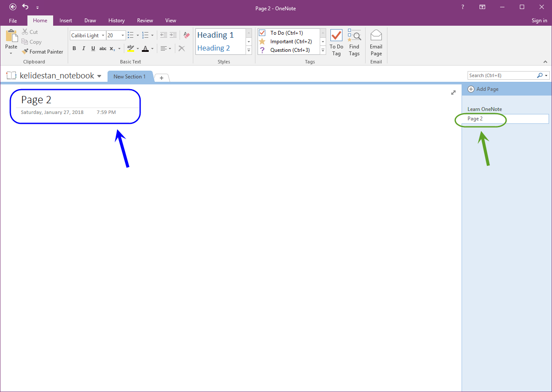
Task: Expand the numbering library arrow
Action: tap(152, 36)
